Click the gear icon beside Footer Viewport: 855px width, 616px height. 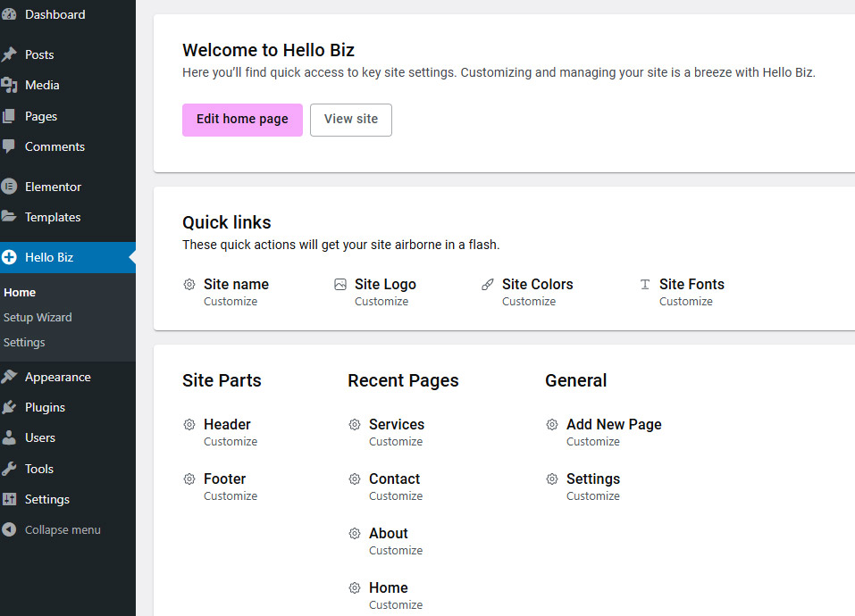pos(189,479)
